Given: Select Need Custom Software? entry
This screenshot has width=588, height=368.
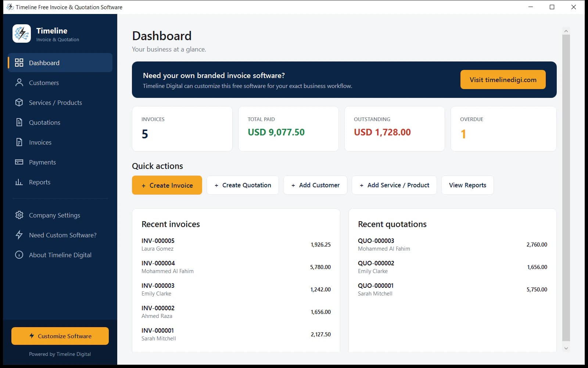Looking at the screenshot, I should point(60,235).
